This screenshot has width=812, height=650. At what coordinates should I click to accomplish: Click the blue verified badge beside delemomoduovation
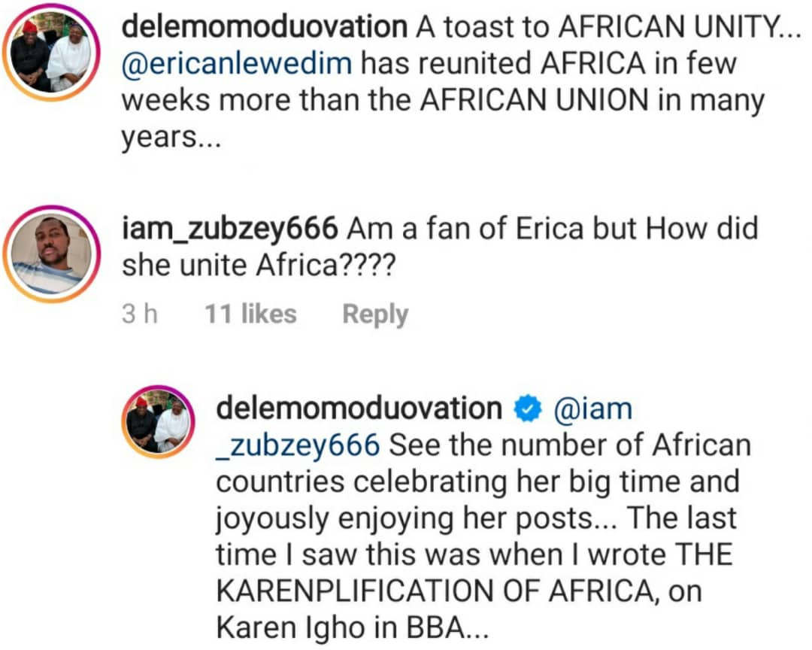527,409
